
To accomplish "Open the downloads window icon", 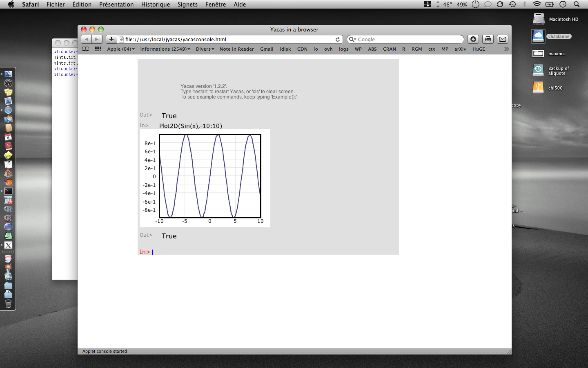I will pyautogui.click(x=473, y=39).
